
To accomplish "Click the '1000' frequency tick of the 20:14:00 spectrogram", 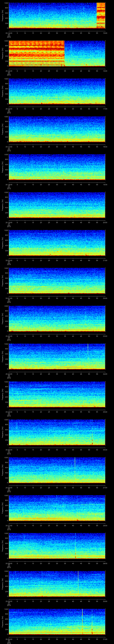I will point(6,3).
